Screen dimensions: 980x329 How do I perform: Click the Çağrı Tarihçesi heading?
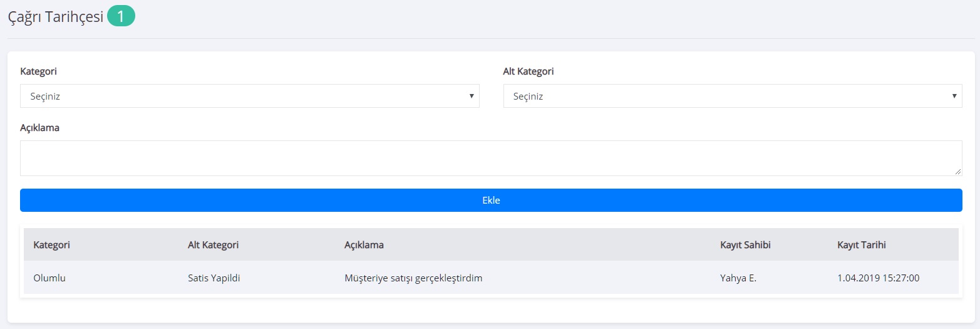pyautogui.click(x=55, y=18)
